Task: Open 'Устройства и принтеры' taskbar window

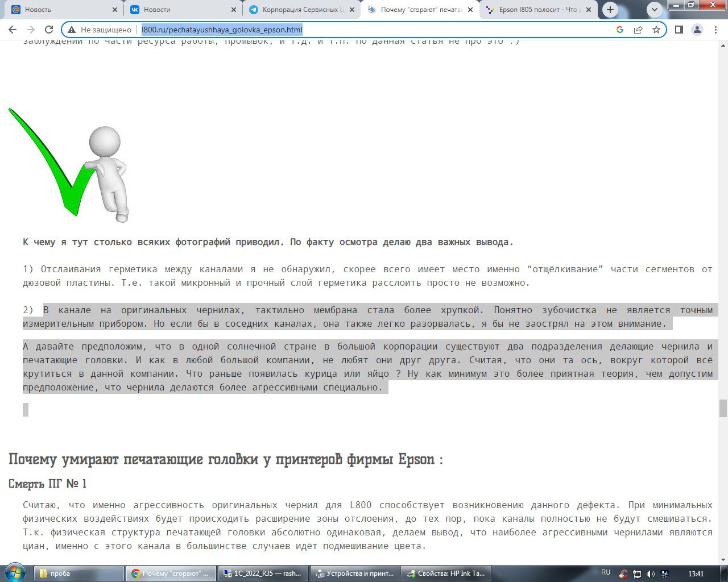Action: point(355,573)
